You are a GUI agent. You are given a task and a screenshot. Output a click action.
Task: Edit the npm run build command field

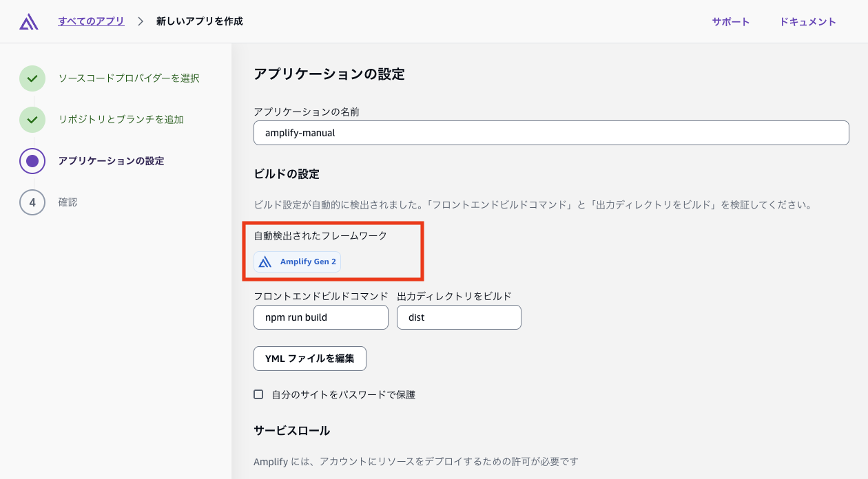click(x=321, y=317)
